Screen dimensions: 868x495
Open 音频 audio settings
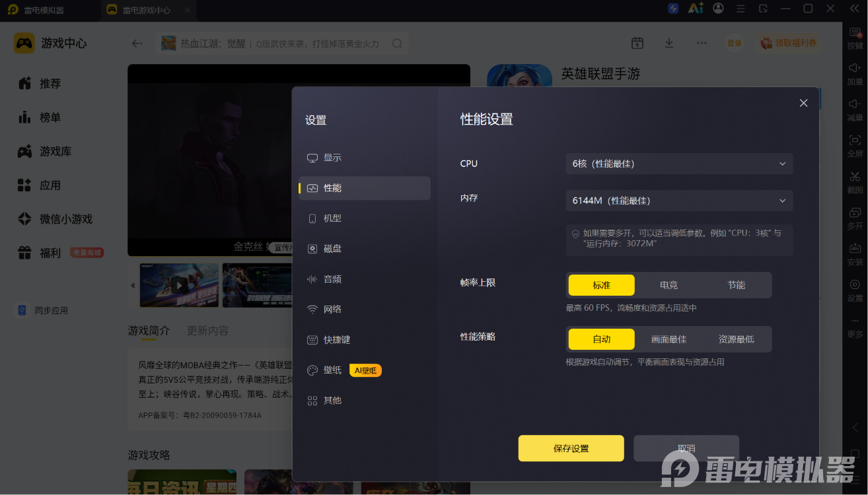click(x=365, y=279)
